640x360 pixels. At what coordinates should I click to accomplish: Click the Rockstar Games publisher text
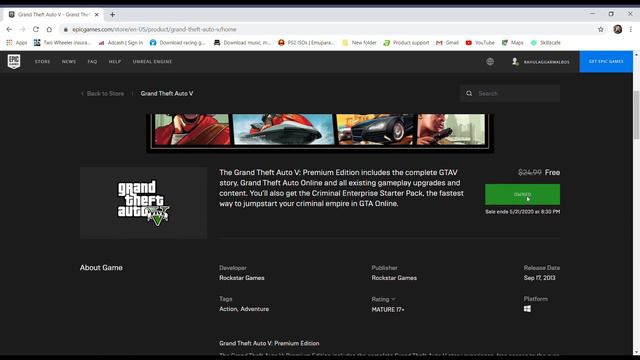tap(394, 278)
